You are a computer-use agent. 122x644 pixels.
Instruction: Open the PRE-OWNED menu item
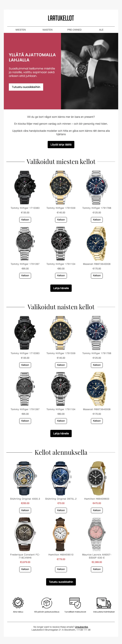click(x=75, y=30)
